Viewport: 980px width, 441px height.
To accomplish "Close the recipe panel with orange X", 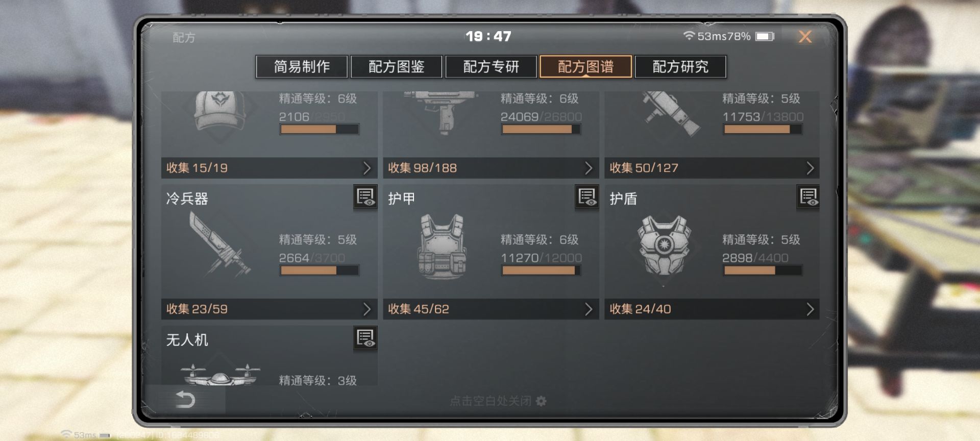I will pos(805,37).
